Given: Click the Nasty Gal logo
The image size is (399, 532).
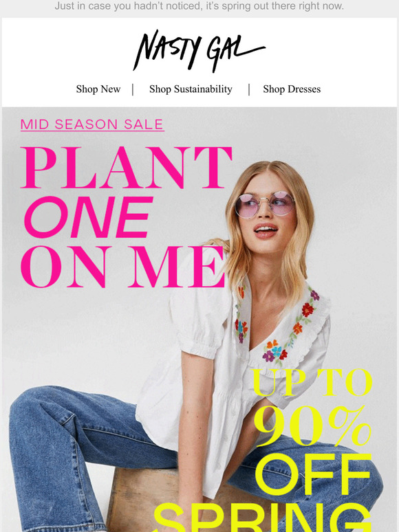Looking at the screenshot, I should [x=199, y=51].
